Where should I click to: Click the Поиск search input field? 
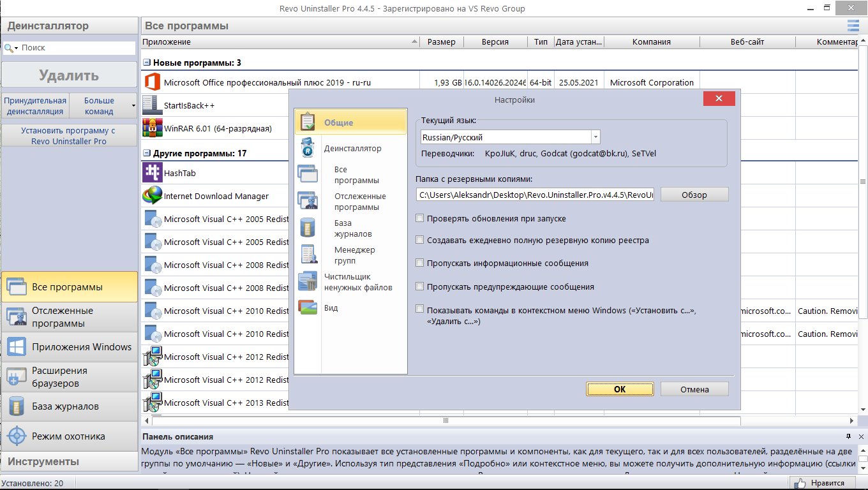[x=77, y=48]
